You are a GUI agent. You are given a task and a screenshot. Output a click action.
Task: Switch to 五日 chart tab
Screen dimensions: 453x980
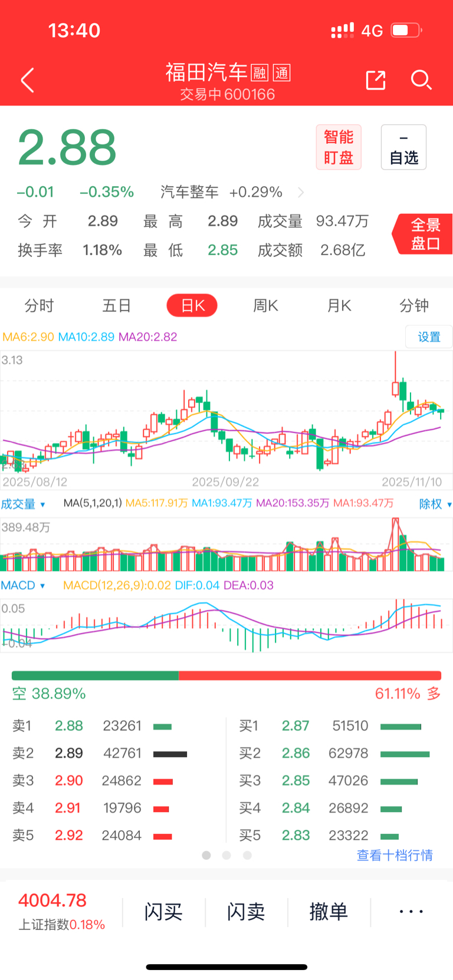click(x=116, y=306)
